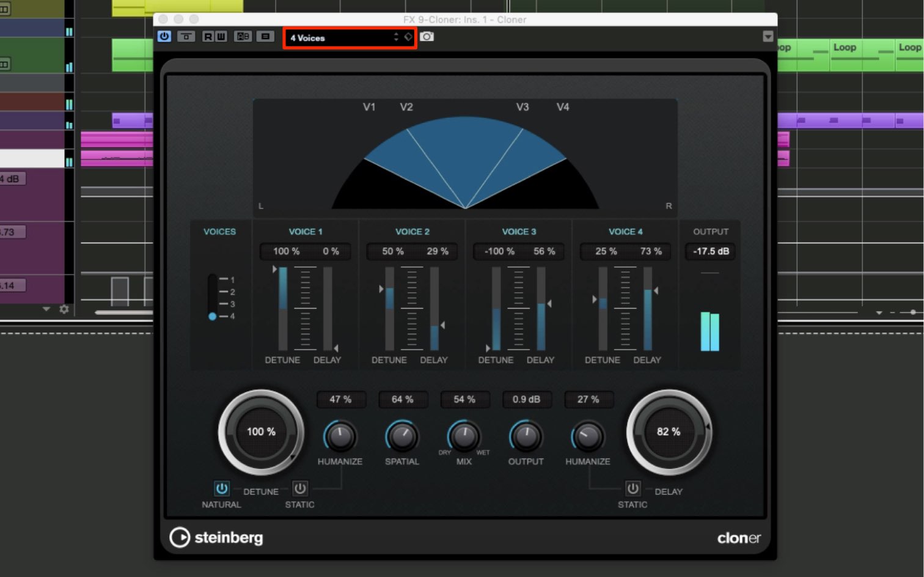This screenshot has height=577, width=924.
Task: Click Voice 3 detune value -100 %
Action: click(499, 251)
